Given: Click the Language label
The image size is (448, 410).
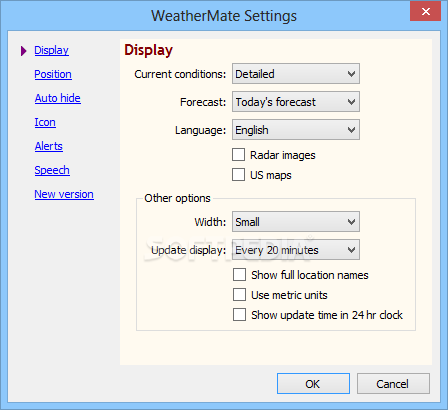Looking at the screenshot, I should 201,130.
